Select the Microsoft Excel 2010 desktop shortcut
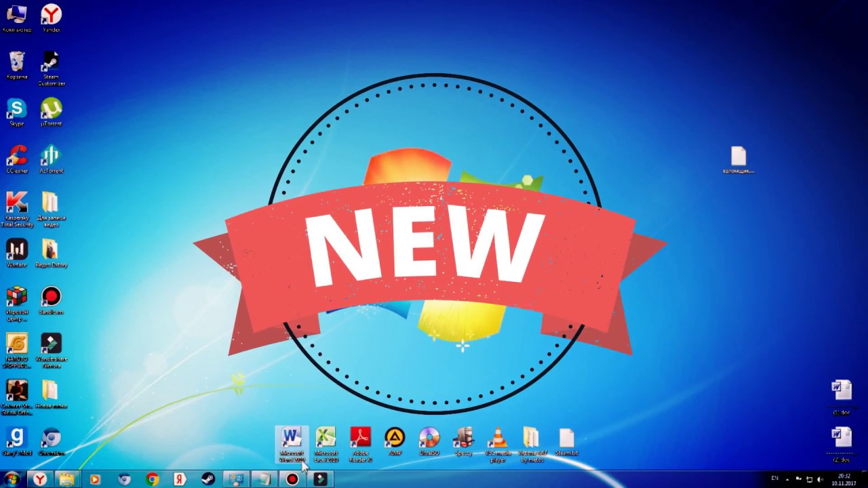Image resolution: width=868 pixels, height=488 pixels. [325, 445]
